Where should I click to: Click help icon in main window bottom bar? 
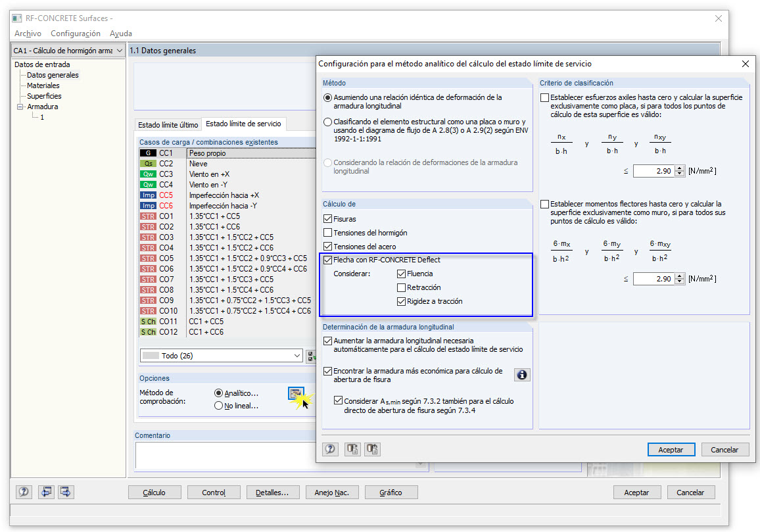tap(24, 493)
